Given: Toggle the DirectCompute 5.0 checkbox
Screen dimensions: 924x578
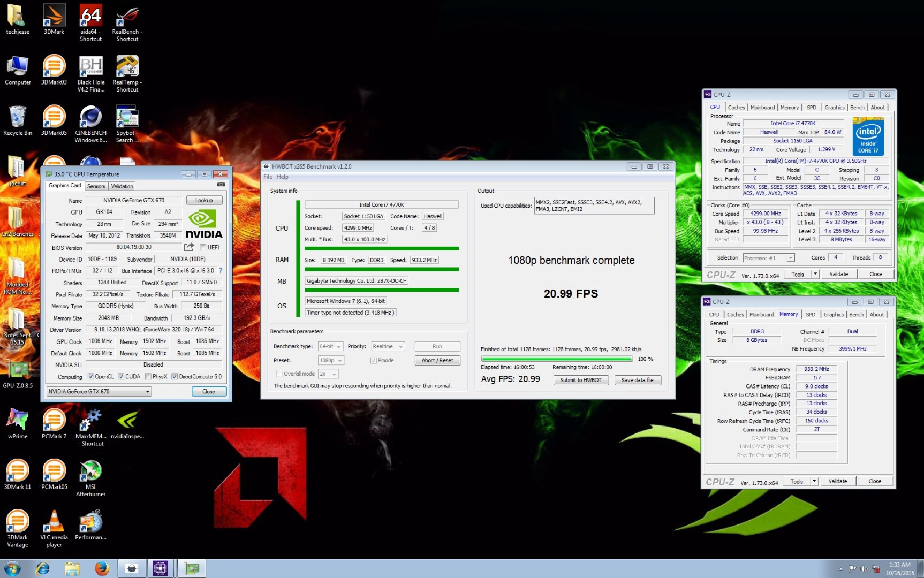Looking at the screenshot, I should [x=174, y=377].
